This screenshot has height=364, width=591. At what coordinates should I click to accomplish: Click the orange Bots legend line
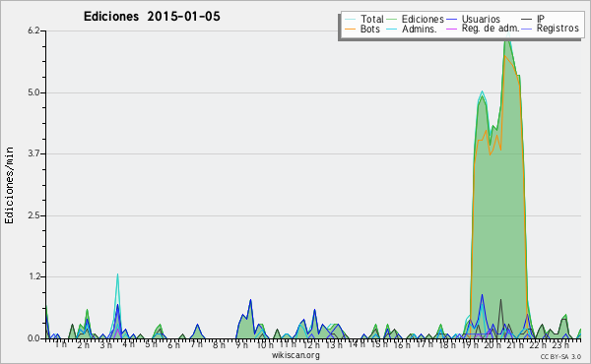coord(351,29)
